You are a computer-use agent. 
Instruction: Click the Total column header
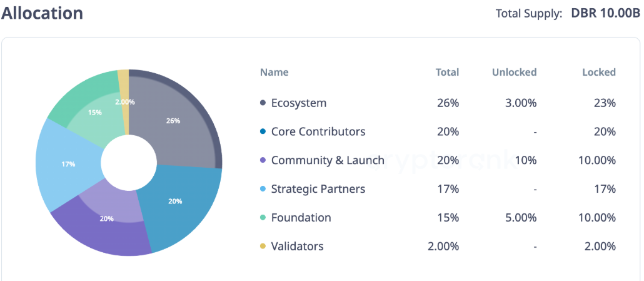coord(447,72)
